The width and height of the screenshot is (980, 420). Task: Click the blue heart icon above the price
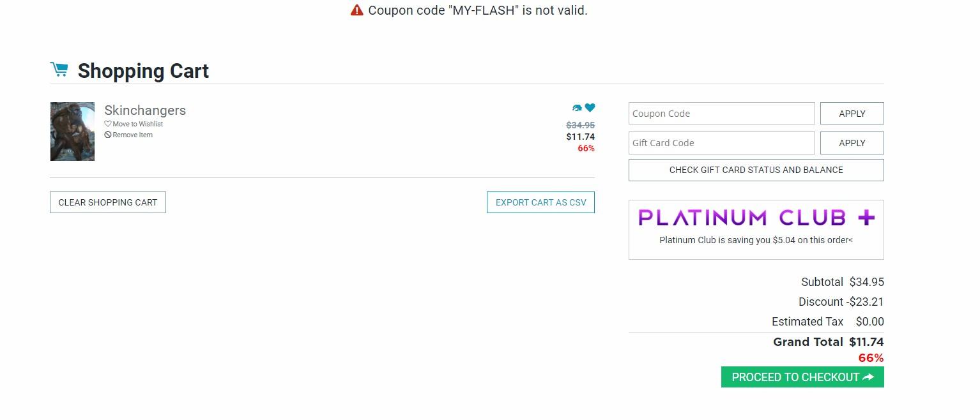point(590,108)
